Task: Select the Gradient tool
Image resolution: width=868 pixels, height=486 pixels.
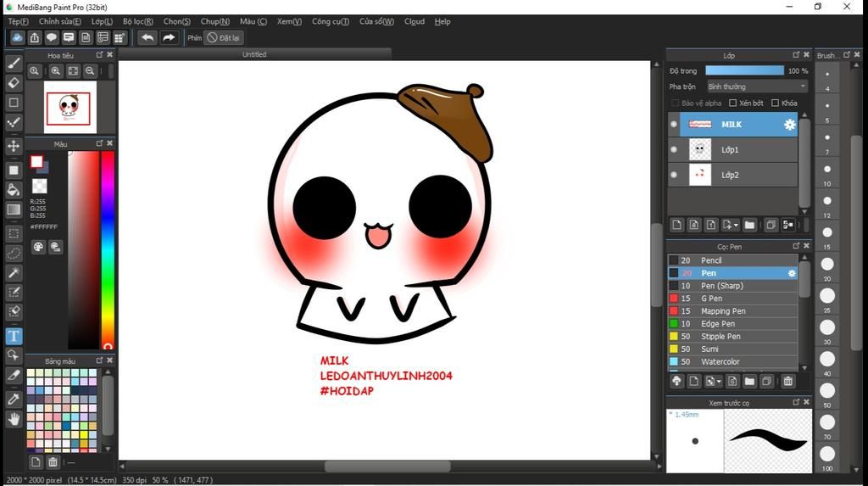Action: click(14, 209)
